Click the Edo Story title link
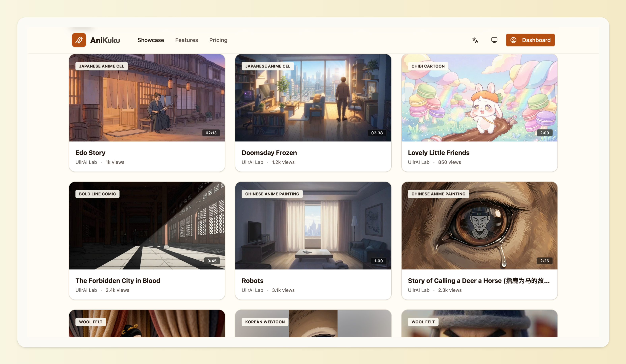The image size is (626, 364). [x=90, y=153]
